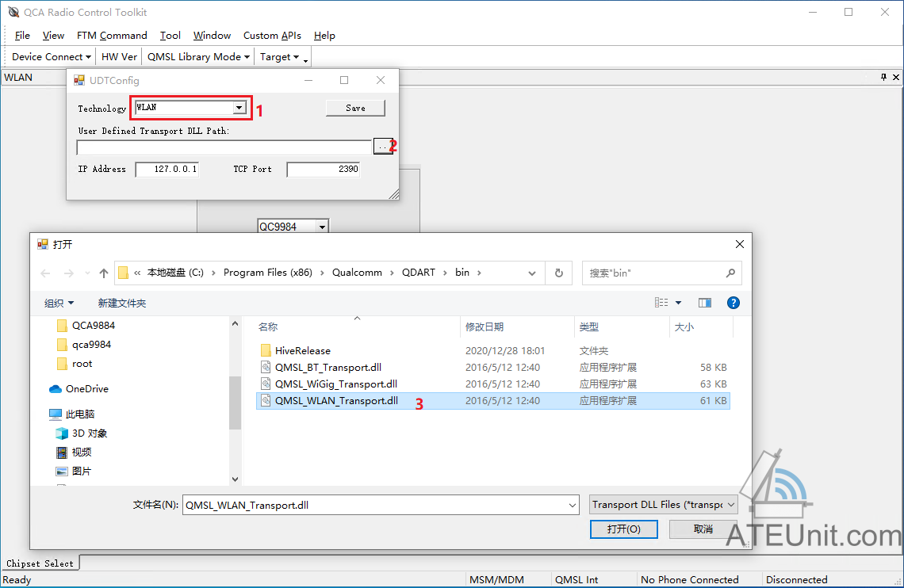The width and height of the screenshot is (904, 588).
Task: Click the search magnifier icon
Action: click(730, 273)
